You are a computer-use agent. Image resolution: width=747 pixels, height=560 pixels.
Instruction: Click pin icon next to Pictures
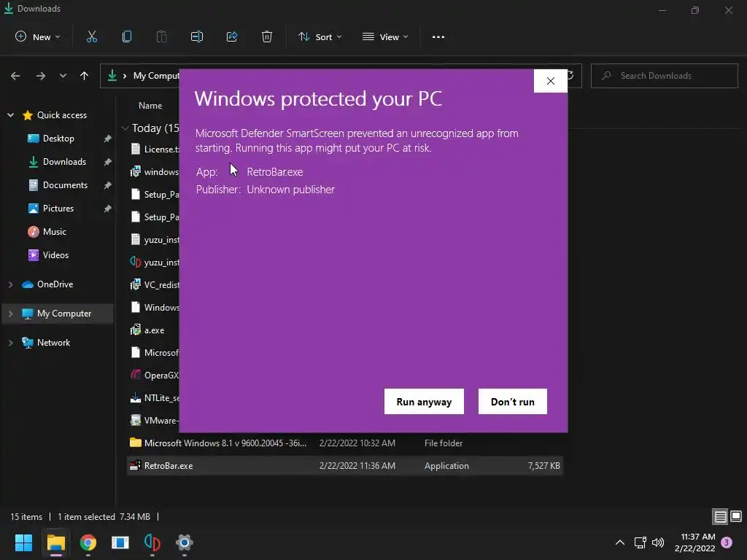(108, 209)
